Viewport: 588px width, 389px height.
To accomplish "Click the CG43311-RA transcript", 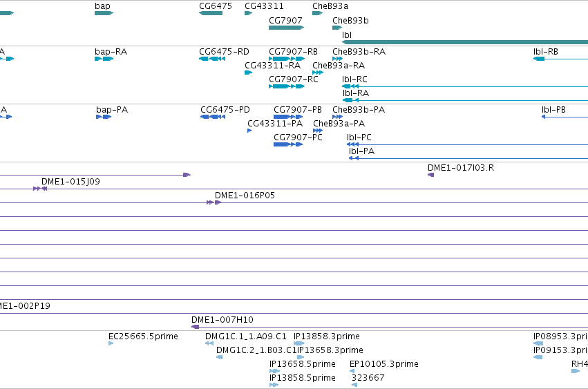I will (248, 73).
